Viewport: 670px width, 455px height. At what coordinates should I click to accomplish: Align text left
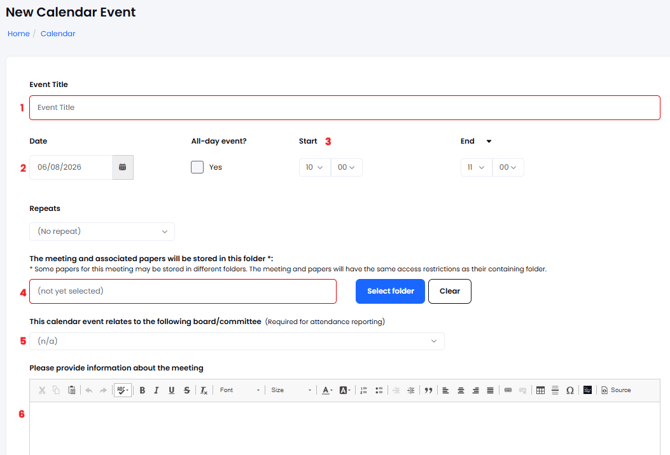(x=446, y=390)
